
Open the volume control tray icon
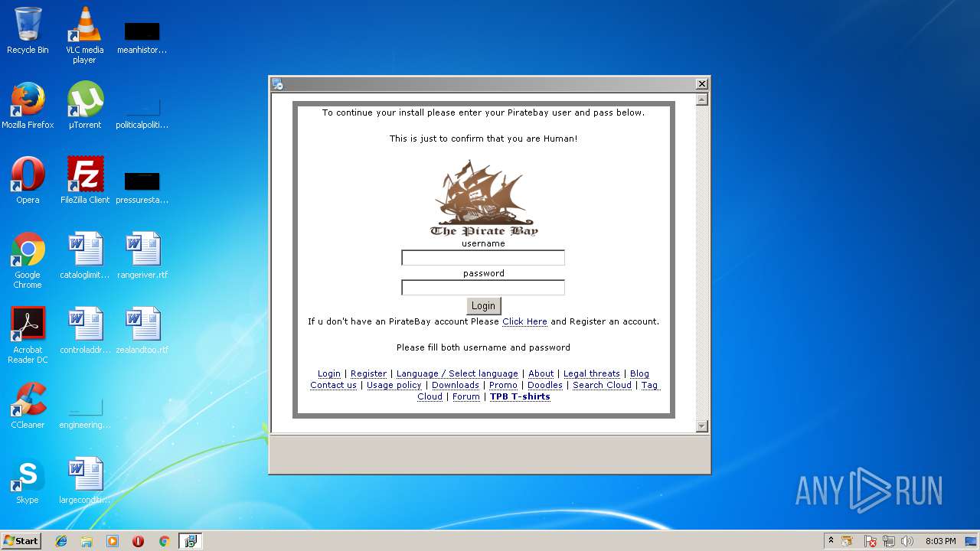click(x=907, y=541)
